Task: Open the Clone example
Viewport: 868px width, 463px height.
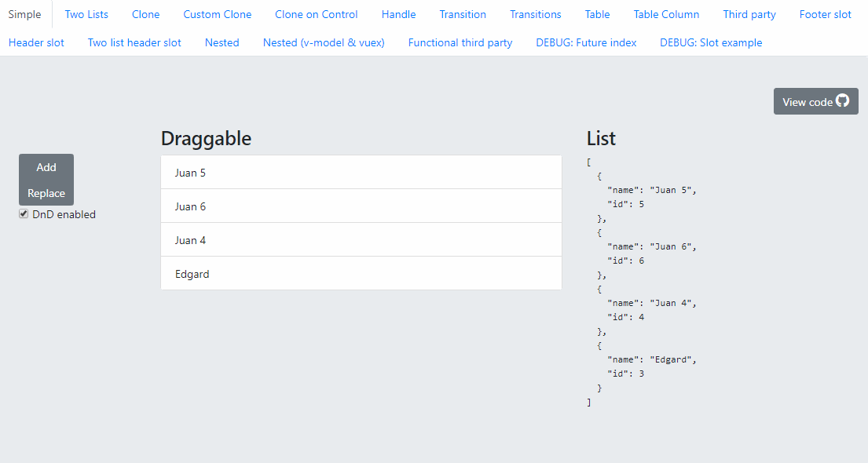Action: 145,14
